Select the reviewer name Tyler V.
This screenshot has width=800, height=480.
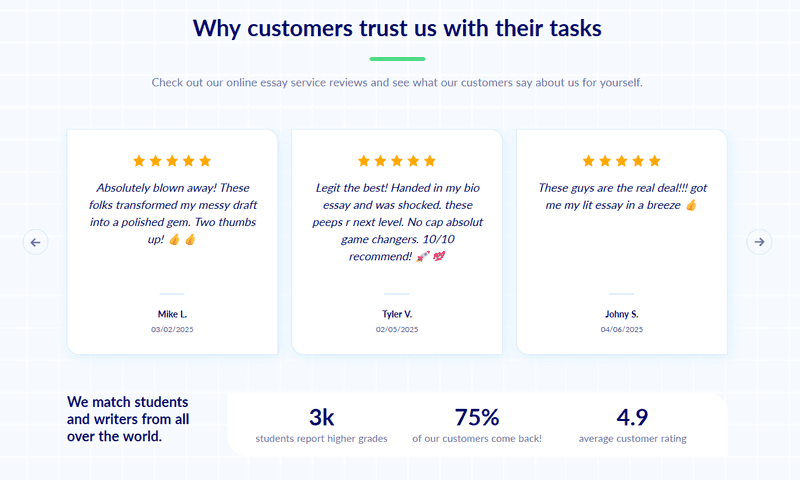click(x=397, y=314)
